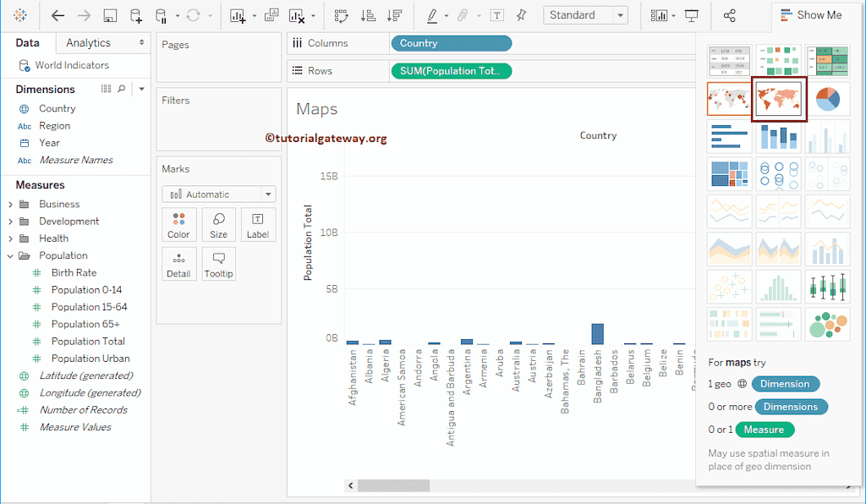This screenshot has height=504, width=866.
Task: Select the Data pane tab
Action: tap(27, 43)
